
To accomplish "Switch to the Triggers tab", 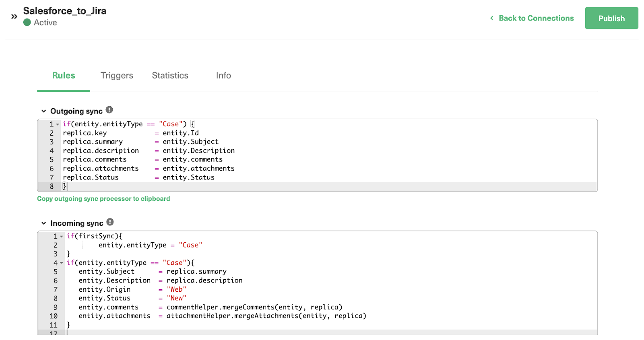I will (x=117, y=76).
